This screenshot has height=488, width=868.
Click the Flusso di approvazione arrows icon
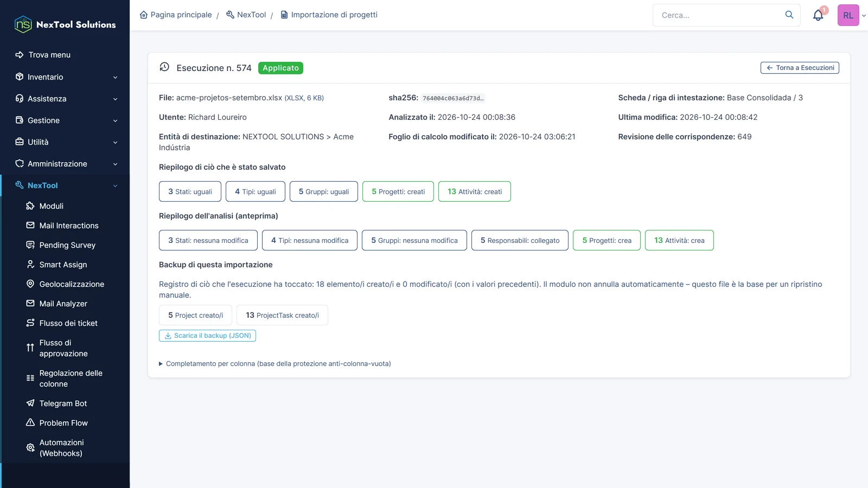[x=30, y=348]
